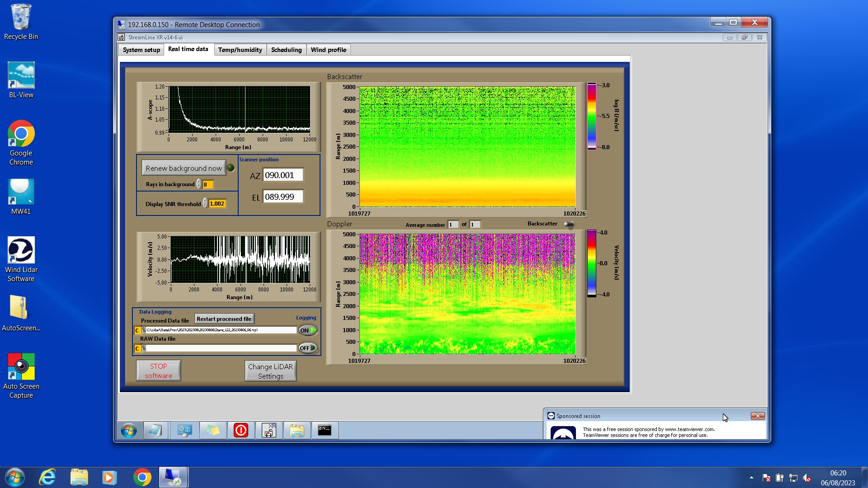Click the Rays in background stepper arrows
The image size is (868, 488).
coord(199,184)
